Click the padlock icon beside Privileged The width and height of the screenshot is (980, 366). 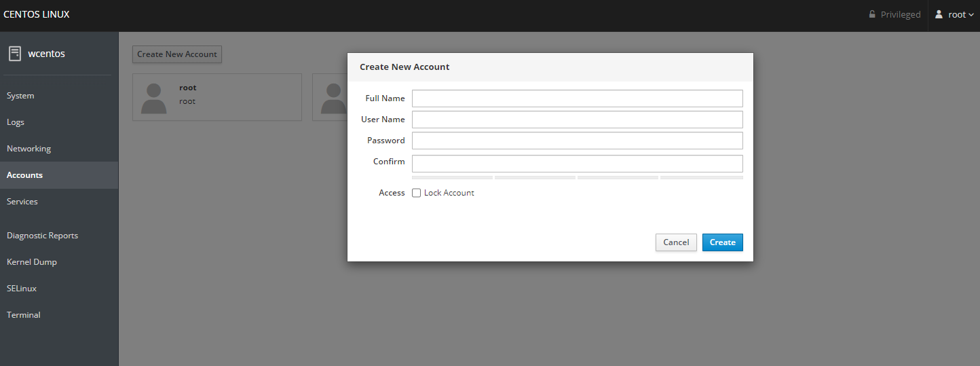pyautogui.click(x=872, y=14)
